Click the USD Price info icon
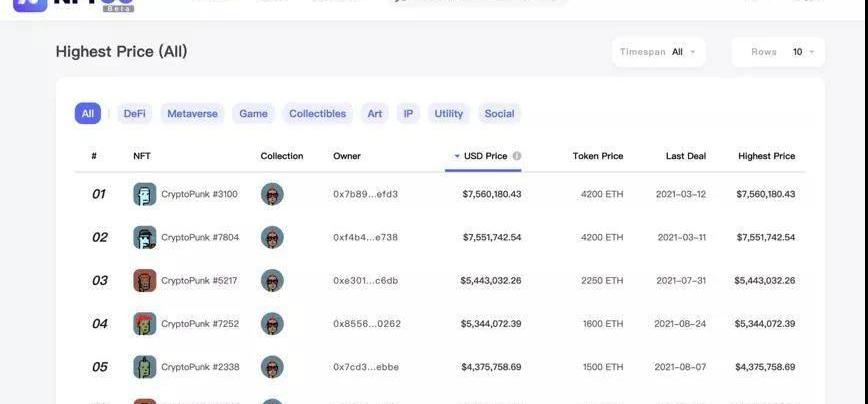 click(517, 156)
